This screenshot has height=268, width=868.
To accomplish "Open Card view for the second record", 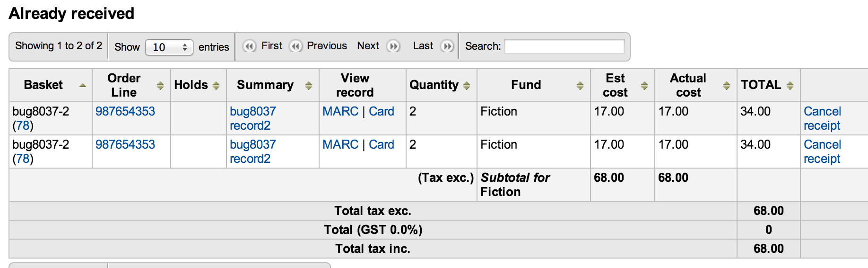I will point(382,144).
